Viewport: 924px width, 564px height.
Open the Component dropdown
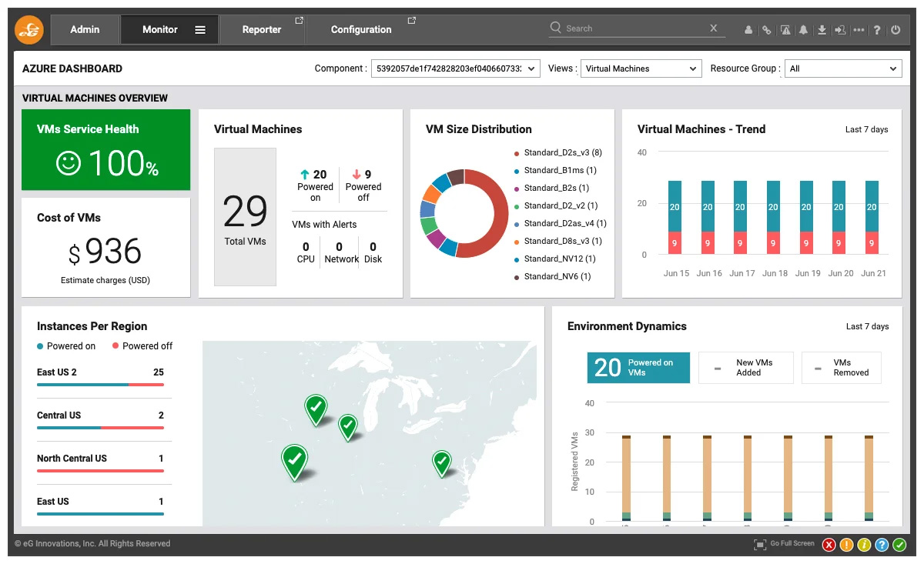[x=455, y=68]
